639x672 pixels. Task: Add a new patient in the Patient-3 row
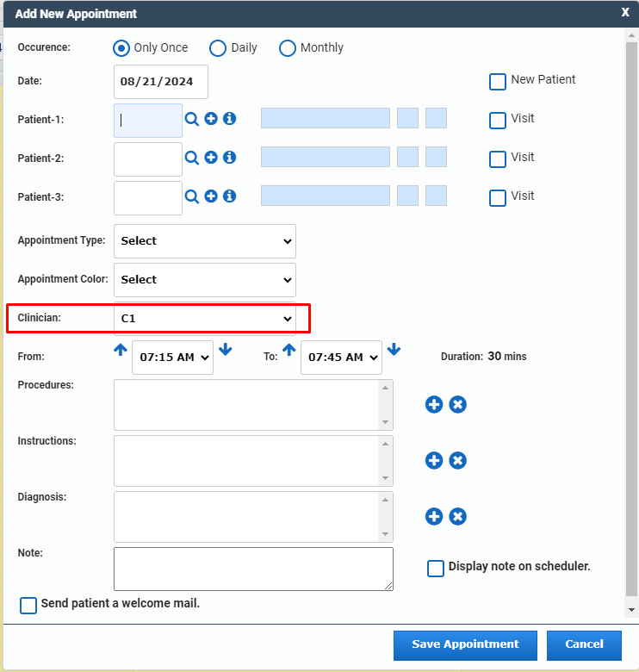coord(211,196)
